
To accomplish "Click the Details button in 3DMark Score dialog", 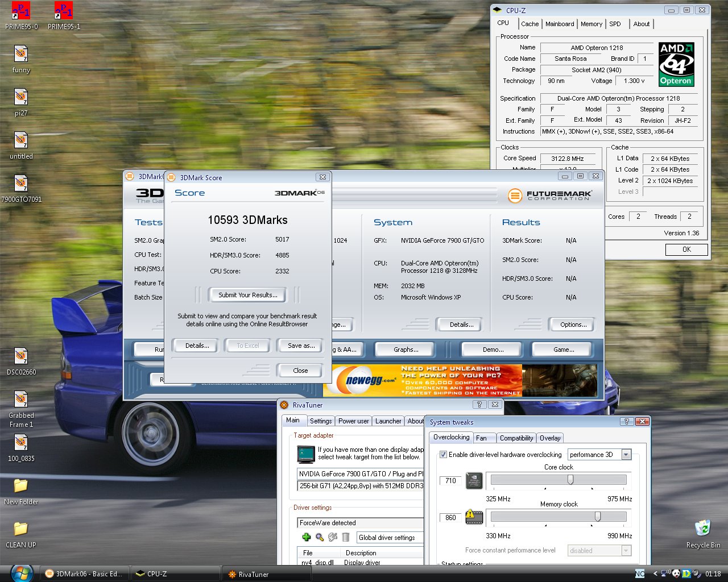I will point(197,346).
